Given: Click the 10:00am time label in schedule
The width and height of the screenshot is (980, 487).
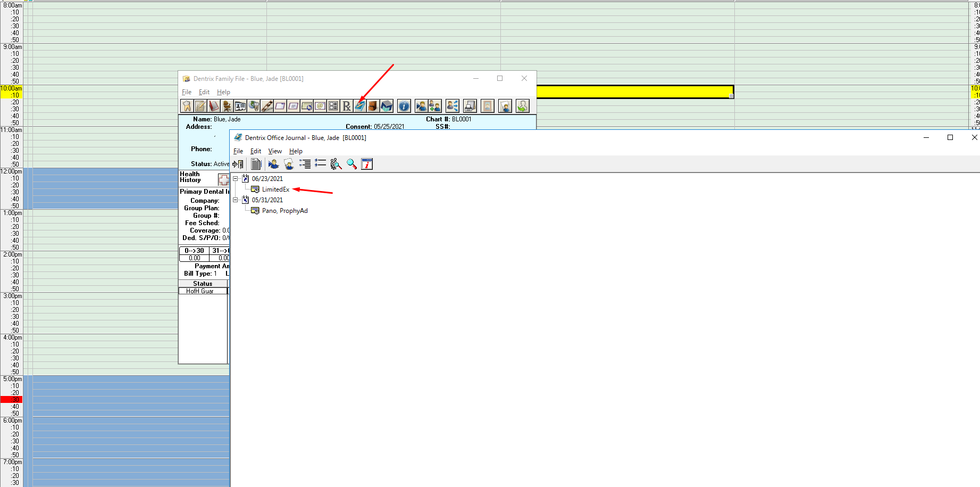Looking at the screenshot, I should pos(11,88).
